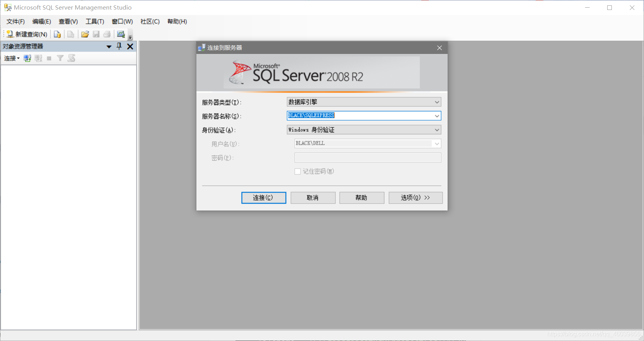Screen dimensions: 644x341
Task: Minimize the Management Studio window
Action: (587, 8)
